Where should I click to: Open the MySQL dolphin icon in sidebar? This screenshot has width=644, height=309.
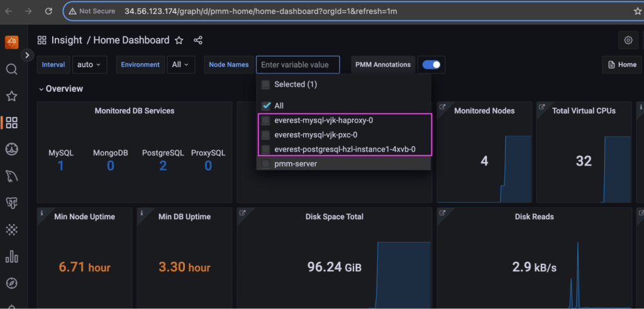pos(11,176)
